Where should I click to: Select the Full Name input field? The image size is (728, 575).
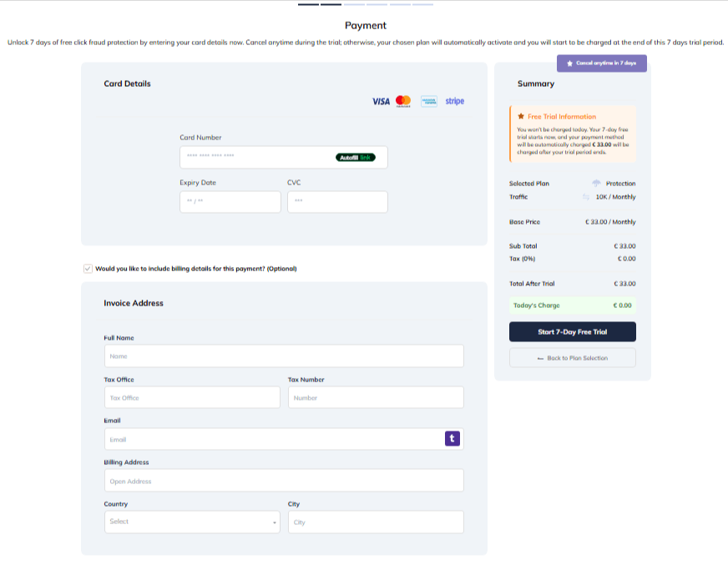(x=283, y=356)
